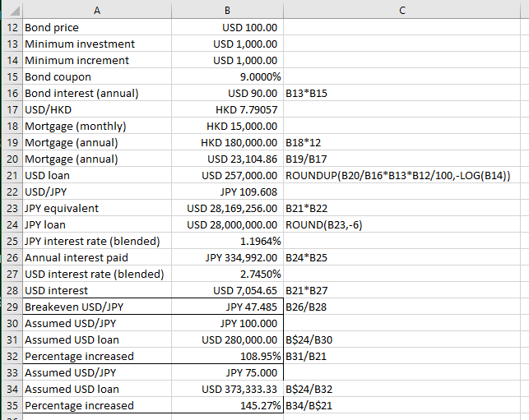
Task: Click the 'JPY 334,992.00' cell
Action: tap(227, 257)
